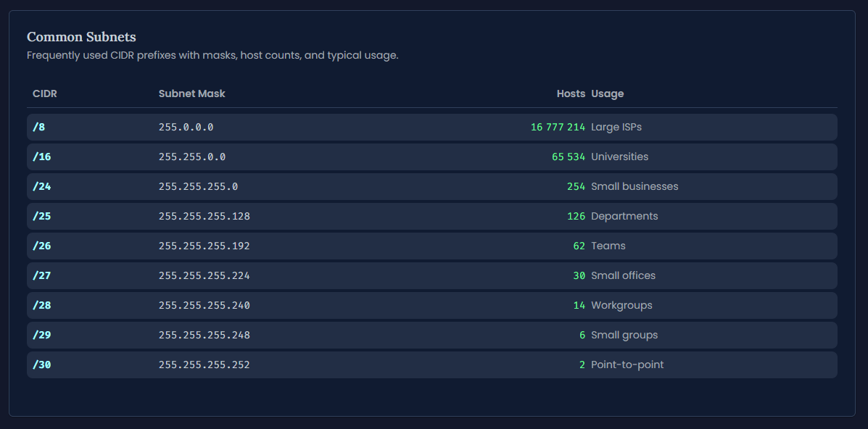
Task: Click the Workgroups usage label
Action: pos(621,305)
